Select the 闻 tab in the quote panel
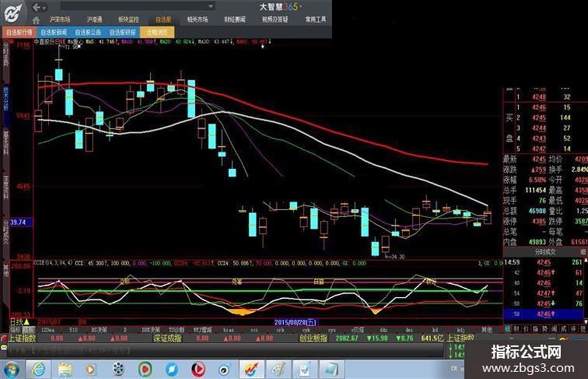Screen dimensions: 588x379 (x=554, y=329)
